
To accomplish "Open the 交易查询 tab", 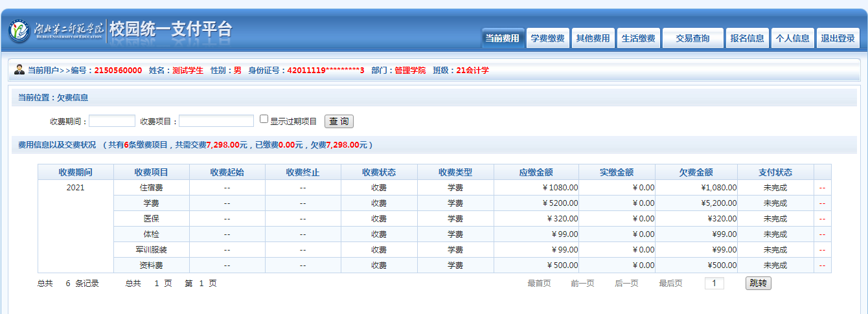I will (x=692, y=38).
